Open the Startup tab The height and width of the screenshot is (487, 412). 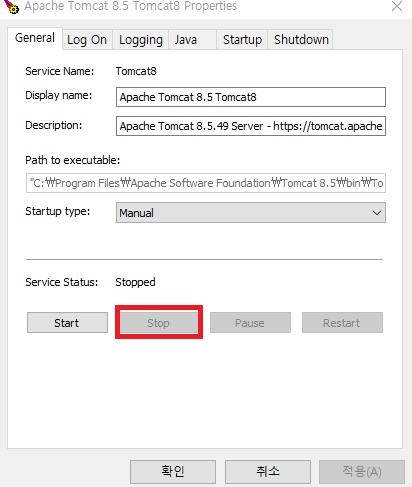click(x=242, y=40)
